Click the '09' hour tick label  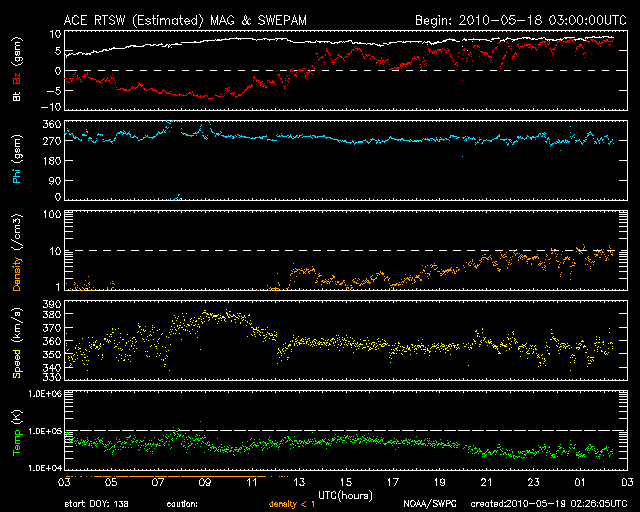coord(205,482)
